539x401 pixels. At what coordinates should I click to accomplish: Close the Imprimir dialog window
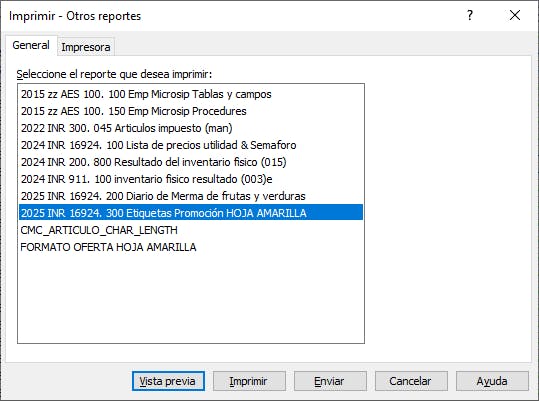(515, 15)
